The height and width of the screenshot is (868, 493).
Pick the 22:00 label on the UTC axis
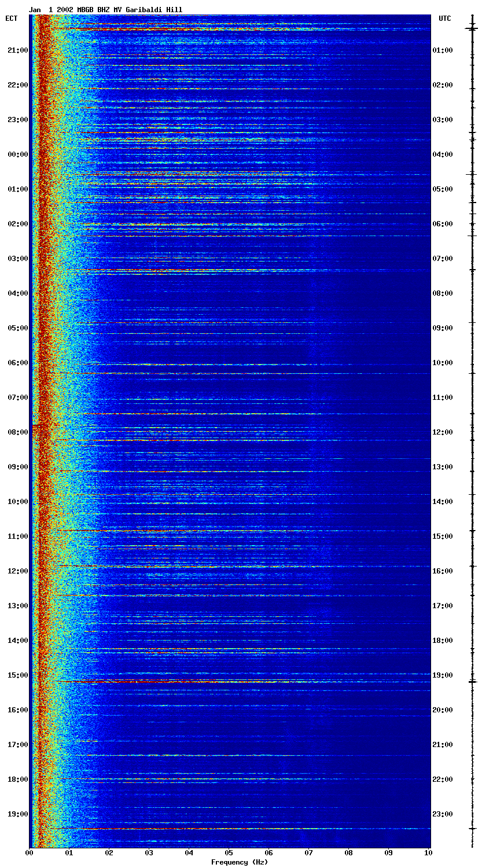(x=443, y=779)
